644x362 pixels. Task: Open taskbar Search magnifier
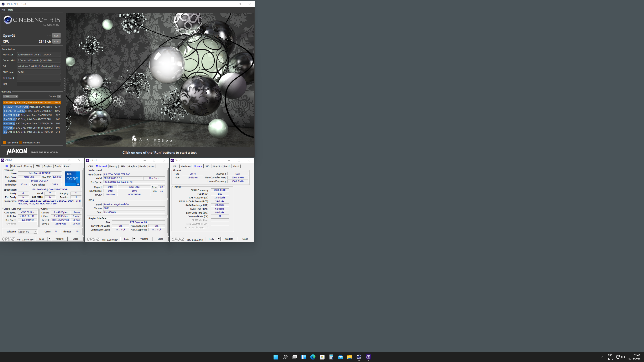(285, 357)
